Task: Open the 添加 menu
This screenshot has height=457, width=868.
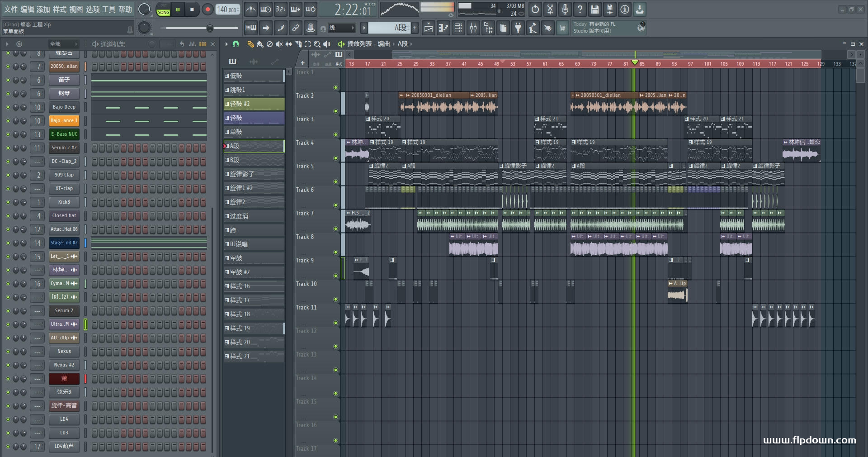Action: pyautogui.click(x=43, y=9)
